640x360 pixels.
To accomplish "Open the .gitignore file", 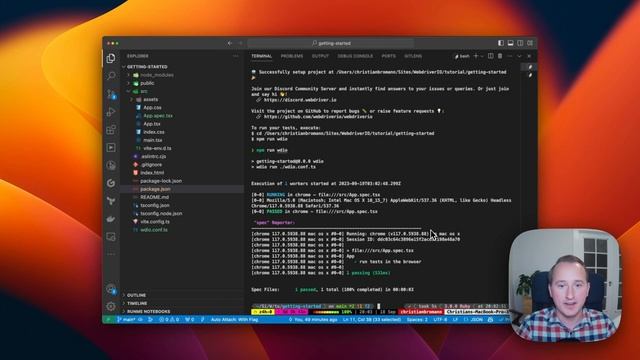I will coord(151,164).
